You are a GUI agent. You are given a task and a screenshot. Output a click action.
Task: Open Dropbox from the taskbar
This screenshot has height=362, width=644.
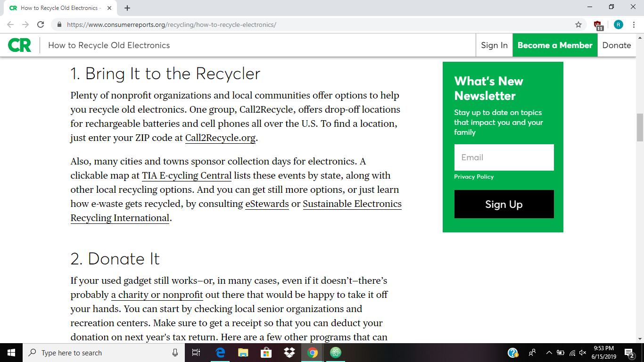289,353
